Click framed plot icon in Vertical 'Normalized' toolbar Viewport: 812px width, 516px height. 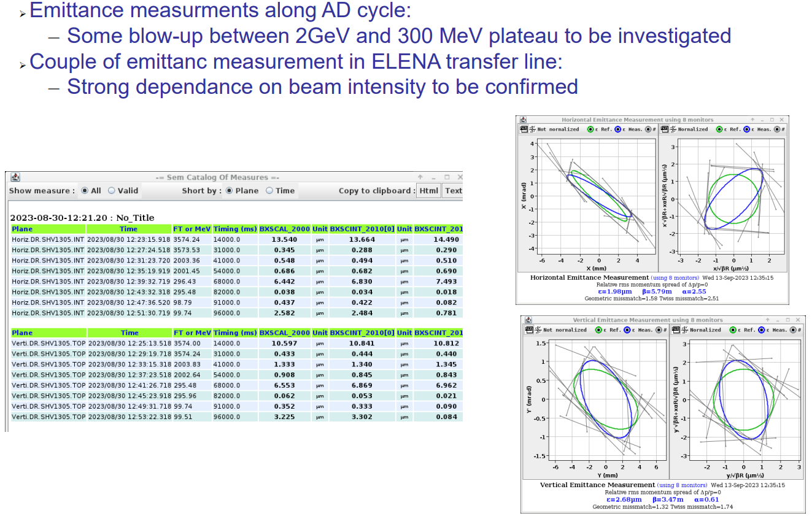click(x=676, y=329)
